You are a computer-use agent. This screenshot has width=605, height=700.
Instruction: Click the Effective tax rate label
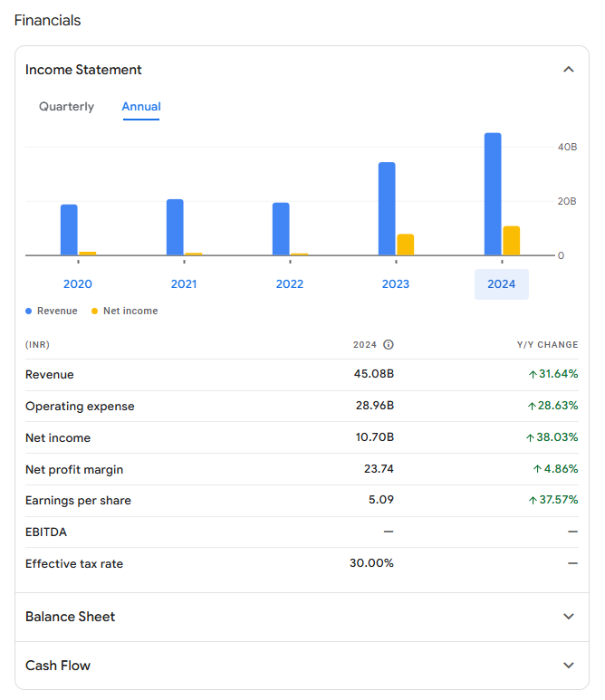[74, 564]
